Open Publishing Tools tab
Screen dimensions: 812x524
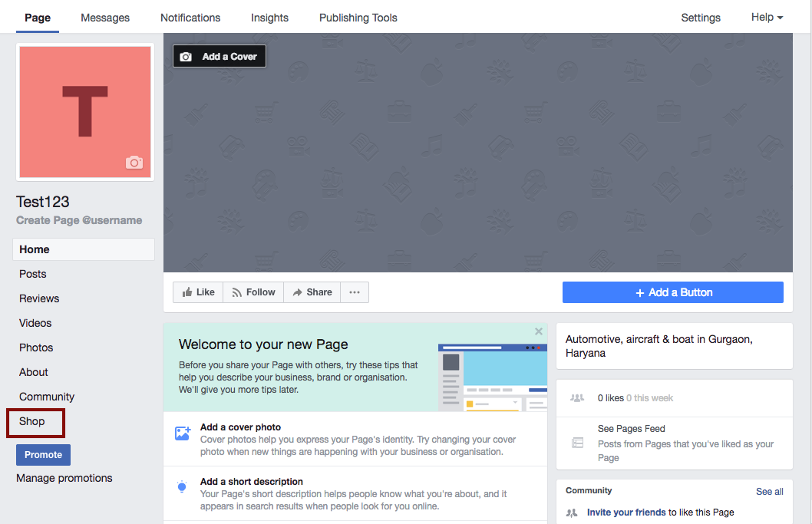pyautogui.click(x=358, y=18)
